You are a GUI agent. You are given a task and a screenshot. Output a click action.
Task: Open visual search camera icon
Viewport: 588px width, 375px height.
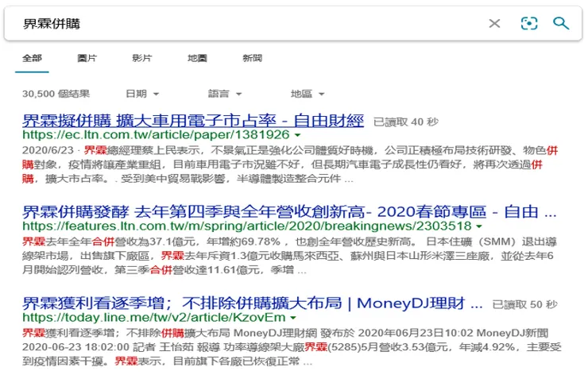coord(528,23)
